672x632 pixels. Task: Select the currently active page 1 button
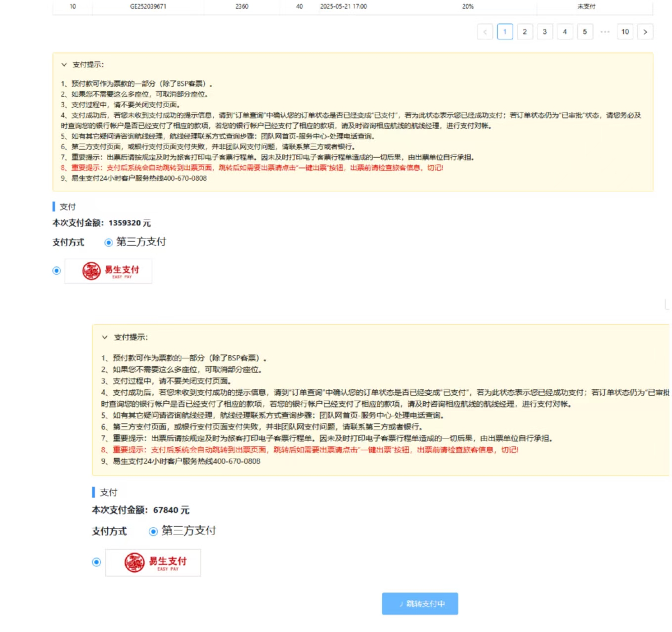click(x=504, y=32)
